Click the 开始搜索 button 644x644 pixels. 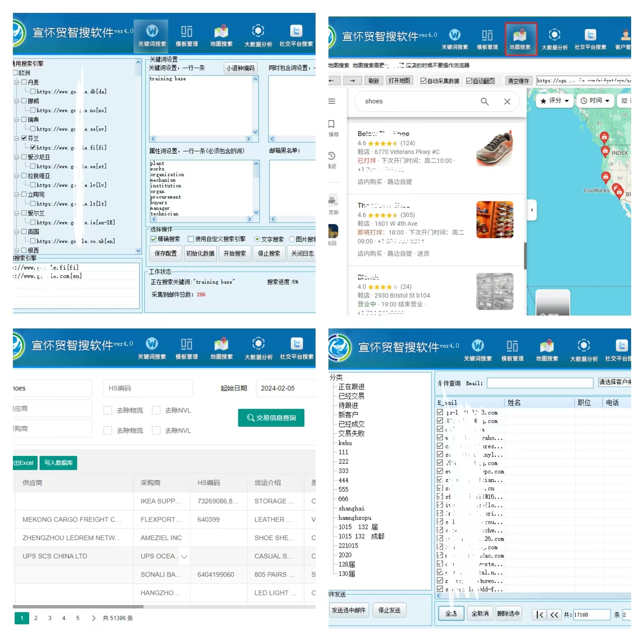235,253
